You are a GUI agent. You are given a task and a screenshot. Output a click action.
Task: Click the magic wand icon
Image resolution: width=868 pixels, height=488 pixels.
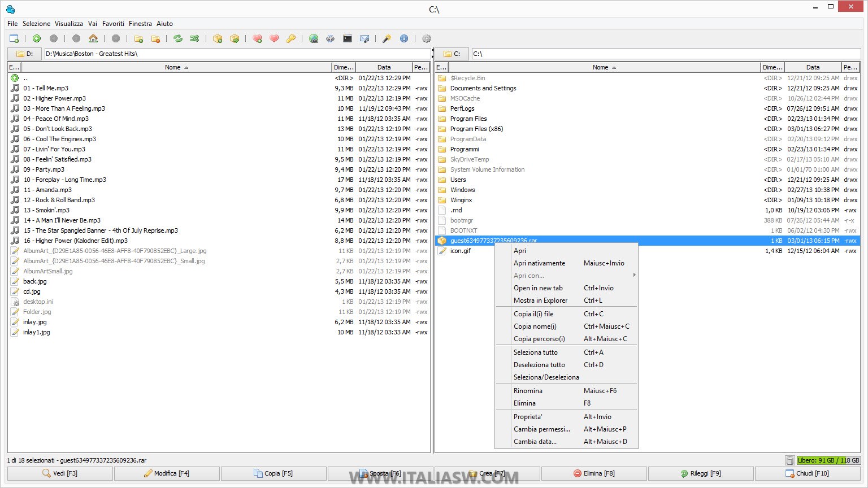point(387,38)
